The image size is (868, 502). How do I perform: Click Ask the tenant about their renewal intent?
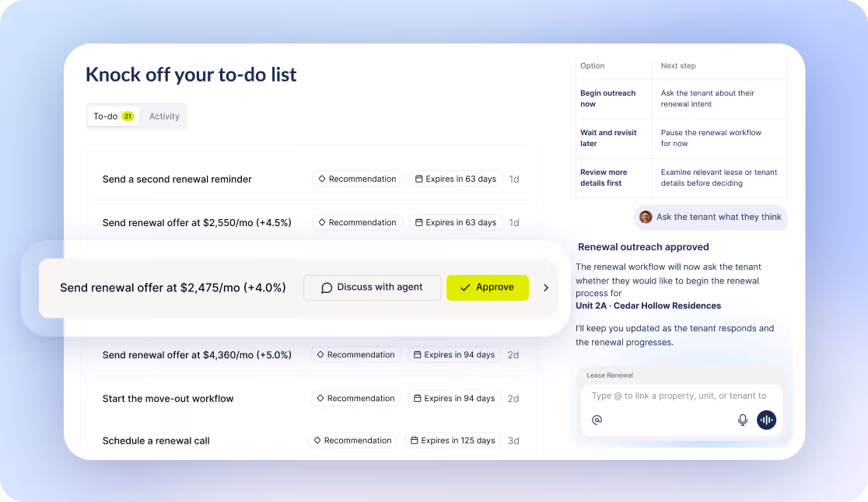coord(708,99)
